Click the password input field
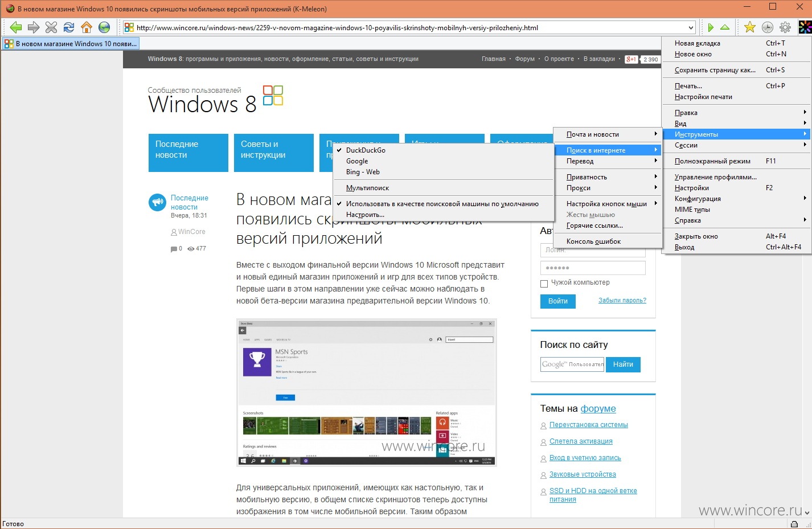Screen dimensions: 812x529 (x=593, y=268)
